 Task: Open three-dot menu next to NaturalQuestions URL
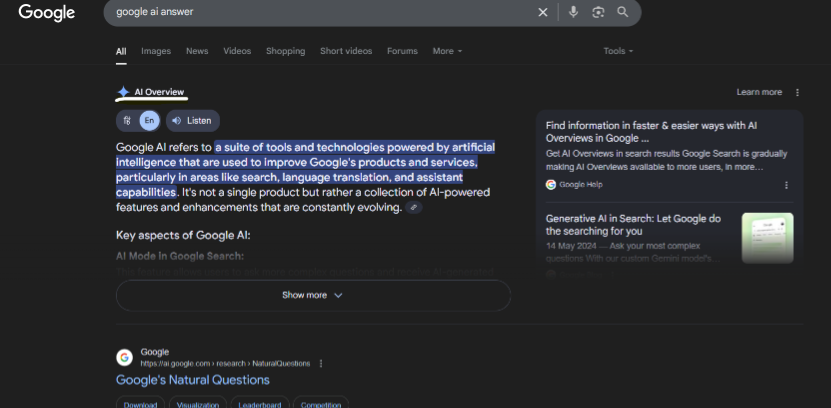[x=321, y=363]
